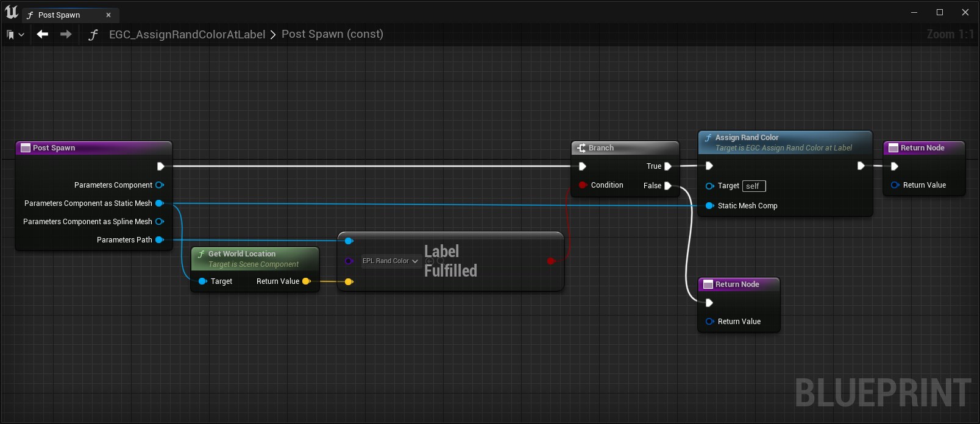Click the Branch node's Condition pin

583,185
